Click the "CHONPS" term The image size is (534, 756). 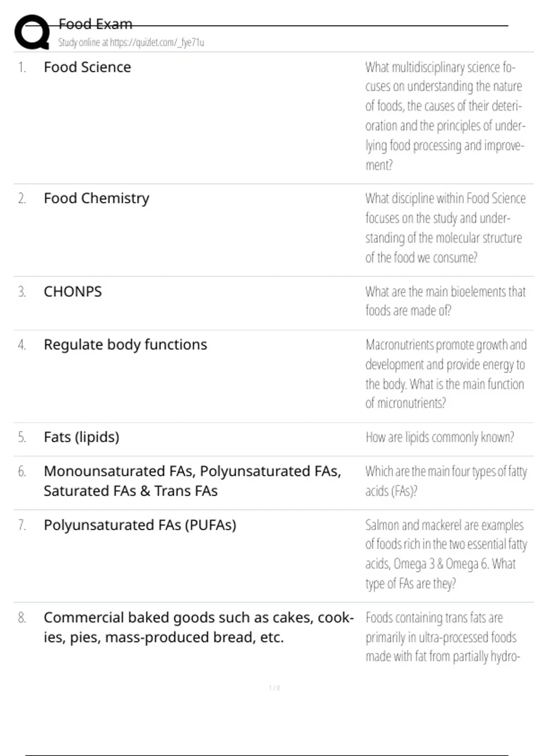point(73,292)
